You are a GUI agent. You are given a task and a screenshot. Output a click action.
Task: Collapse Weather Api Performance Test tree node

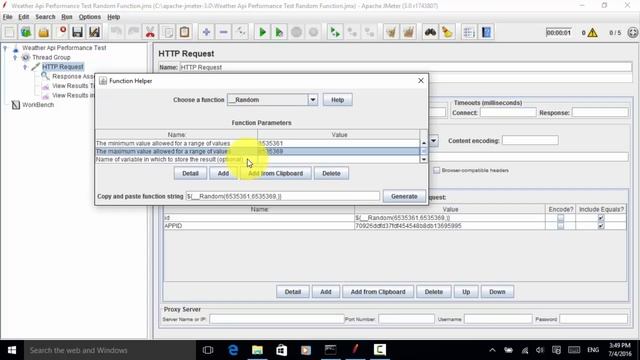coord(5,48)
